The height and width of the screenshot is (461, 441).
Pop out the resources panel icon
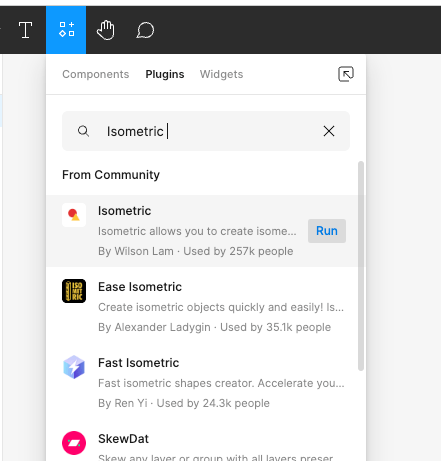pos(346,74)
